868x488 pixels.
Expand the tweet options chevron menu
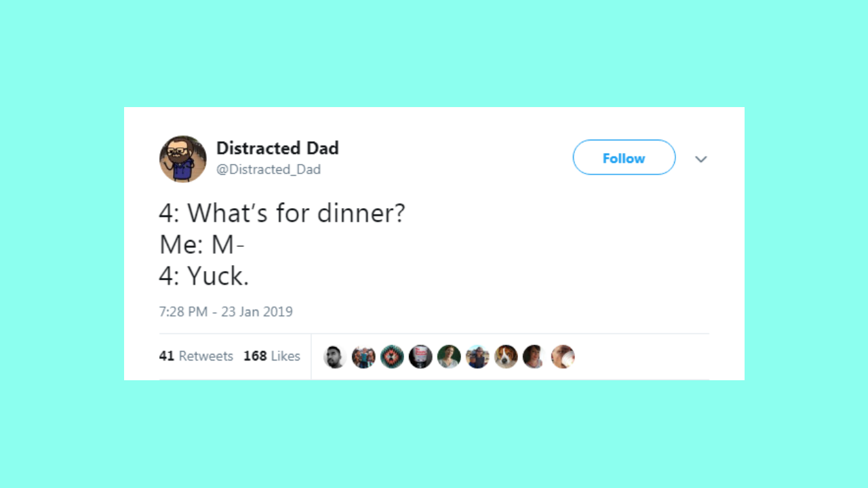[701, 159]
